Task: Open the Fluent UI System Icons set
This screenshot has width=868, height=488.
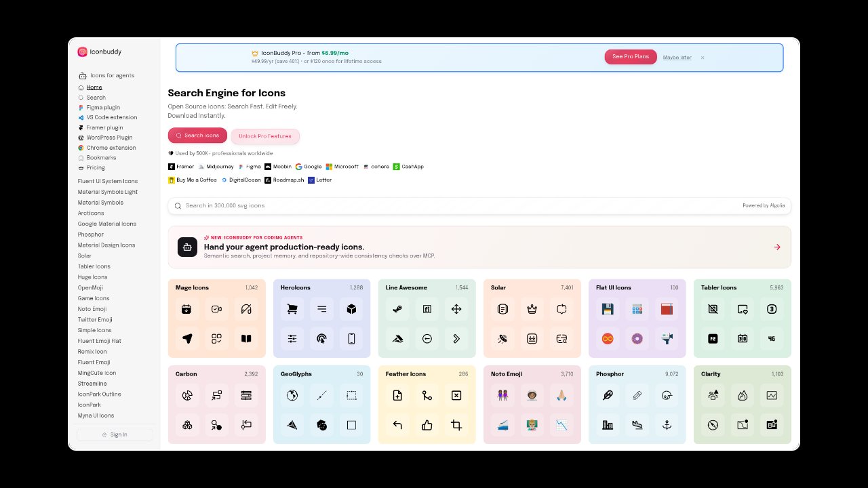Action: click(x=108, y=181)
